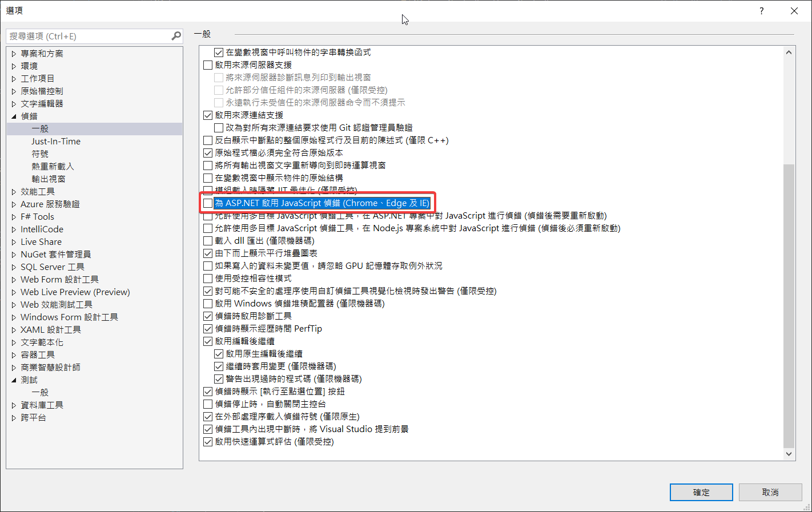
Task: Disable 偵錯時啟用診斷工具 checkbox
Action: pyautogui.click(x=208, y=316)
